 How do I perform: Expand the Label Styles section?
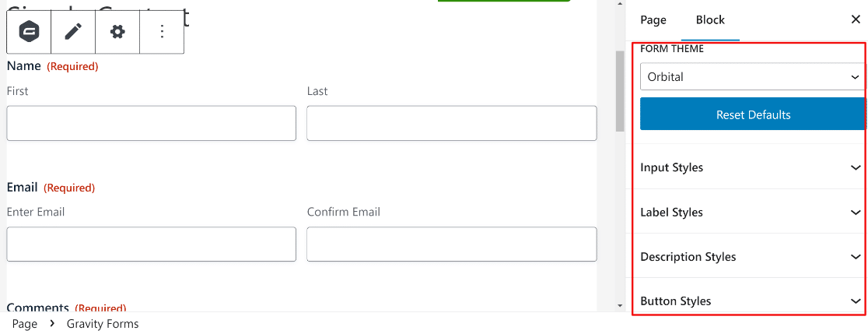coord(751,212)
